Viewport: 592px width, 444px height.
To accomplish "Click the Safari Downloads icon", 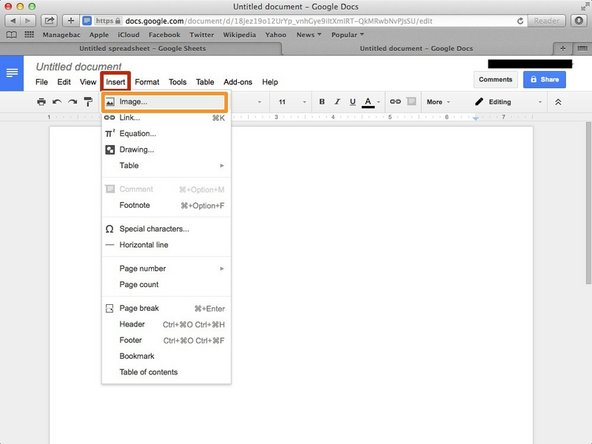I will click(578, 21).
